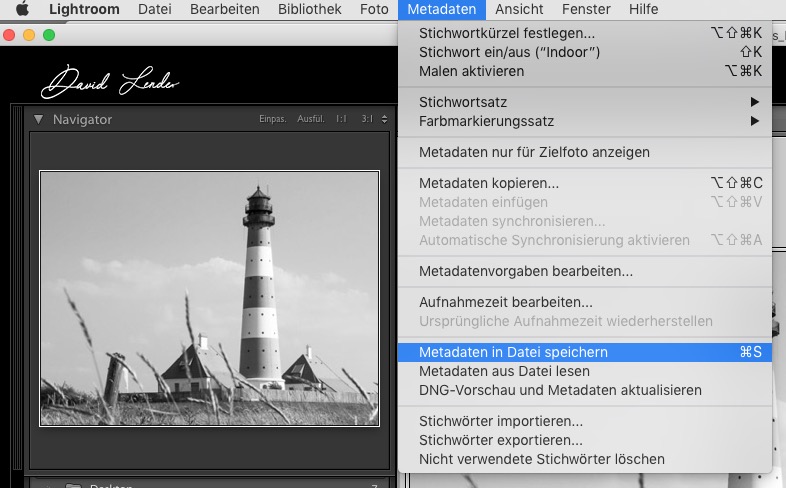Open the Navigator zoom level stepper arrows
The width and height of the screenshot is (786, 488).
[384, 119]
